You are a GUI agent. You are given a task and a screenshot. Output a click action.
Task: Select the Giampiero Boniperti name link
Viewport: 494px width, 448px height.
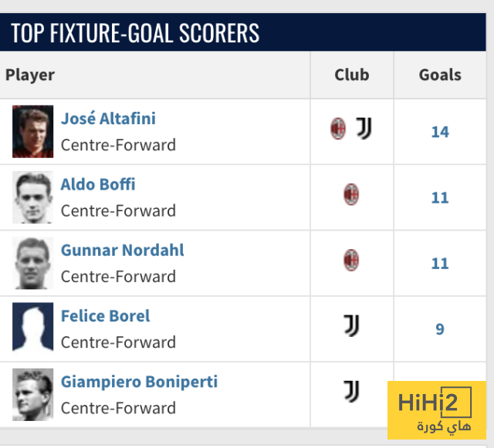[x=139, y=382]
